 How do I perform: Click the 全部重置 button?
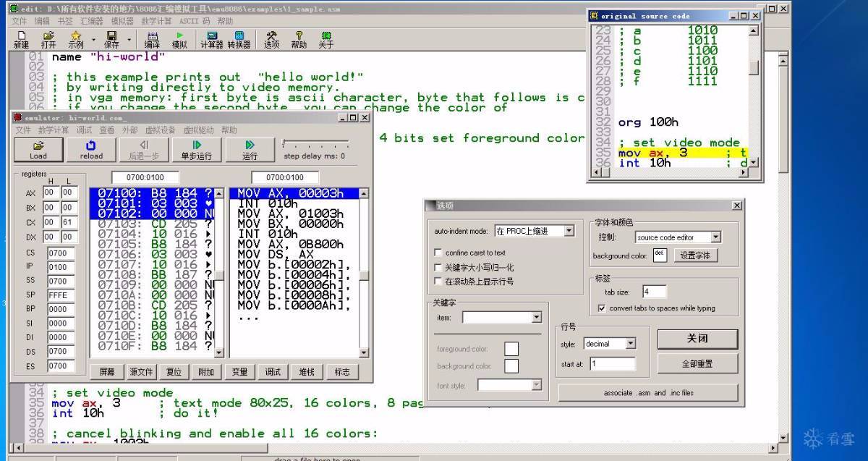pos(697,363)
